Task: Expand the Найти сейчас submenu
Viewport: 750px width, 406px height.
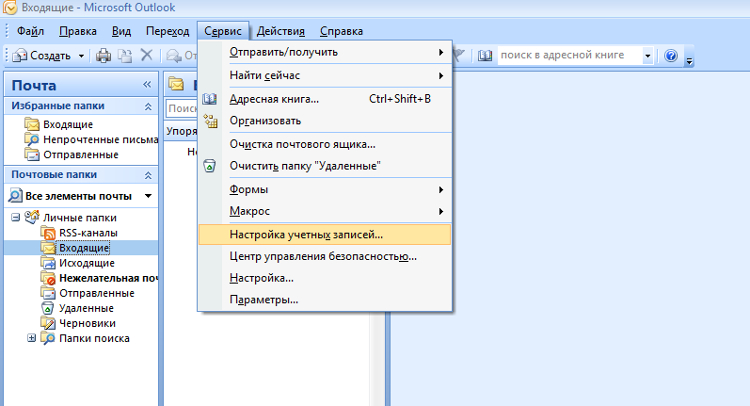Action: point(325,76)
